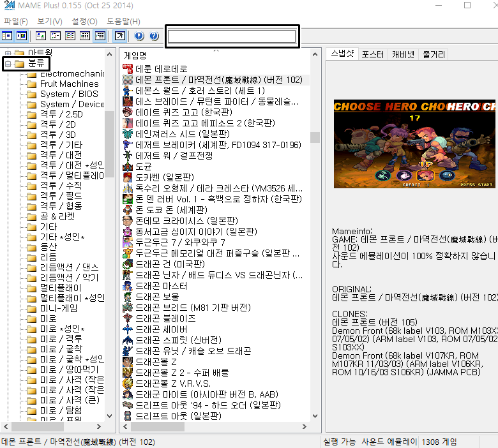The height and width of the screenshot is (448, 498).
Task: Click the 데몬스 월드 / 호러 스토리 game icon
Action: [x=128, y=91]
